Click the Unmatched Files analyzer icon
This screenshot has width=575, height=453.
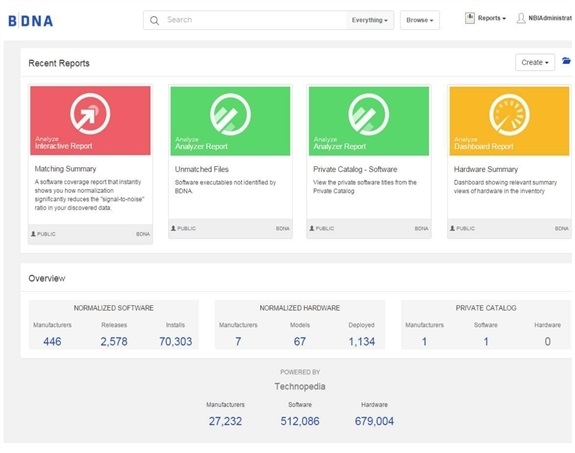pos(230,114)
